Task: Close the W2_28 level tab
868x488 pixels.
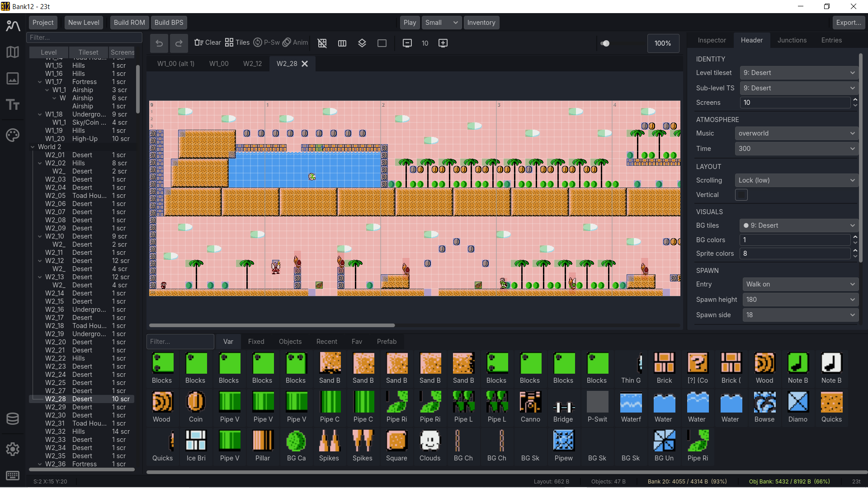Action: point(305,64)
